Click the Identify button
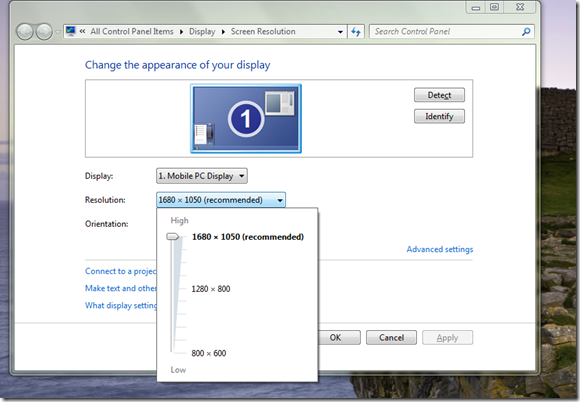 439,116
